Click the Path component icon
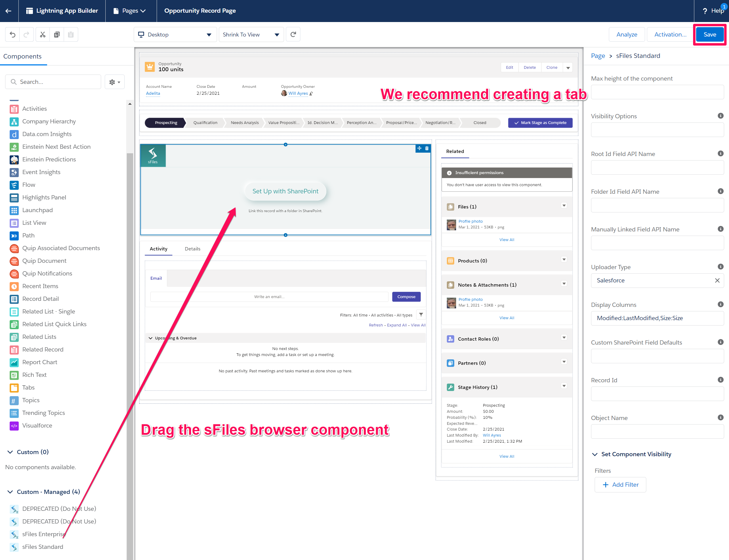This screenshot has width=729, height=560. (14, 236)
